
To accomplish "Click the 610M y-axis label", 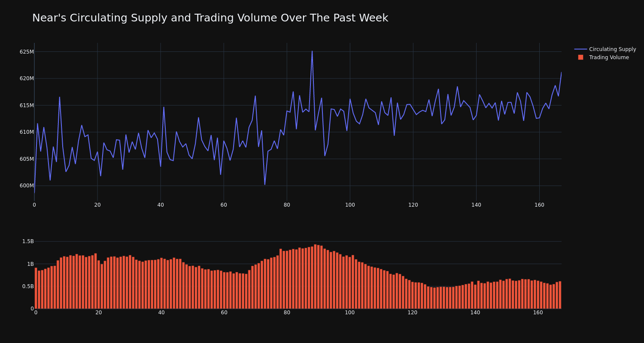I will click(x=27, y=132).
